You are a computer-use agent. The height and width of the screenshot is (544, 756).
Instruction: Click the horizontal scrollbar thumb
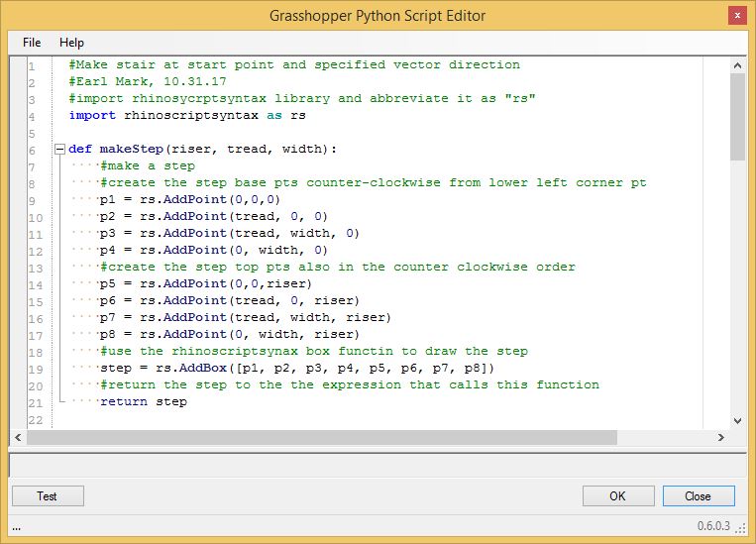(322, 437)
